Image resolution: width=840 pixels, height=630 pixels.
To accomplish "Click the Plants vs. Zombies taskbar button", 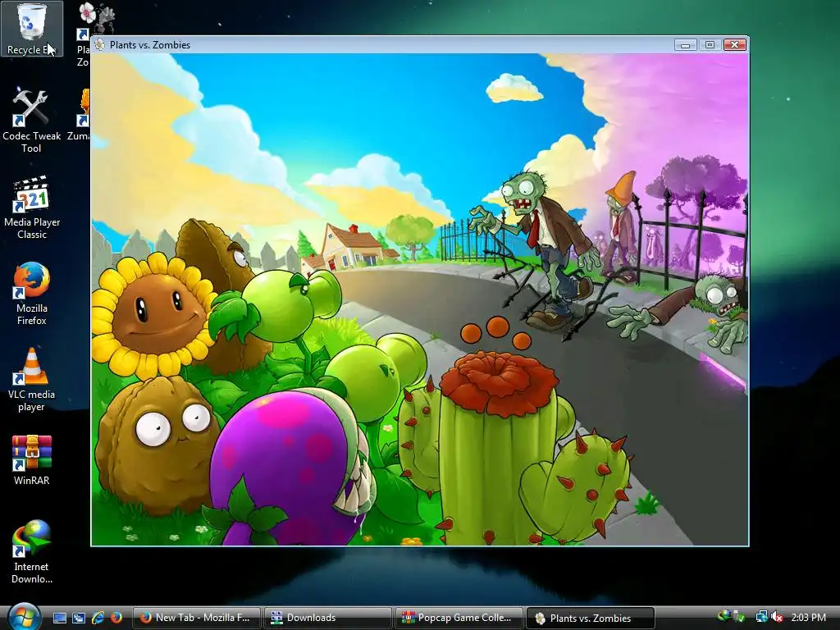I will click(591, 618).
